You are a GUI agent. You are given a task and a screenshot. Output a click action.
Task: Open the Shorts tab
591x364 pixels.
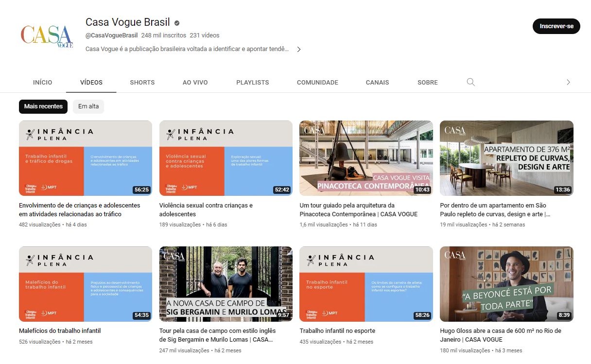[x=142, y=83]
